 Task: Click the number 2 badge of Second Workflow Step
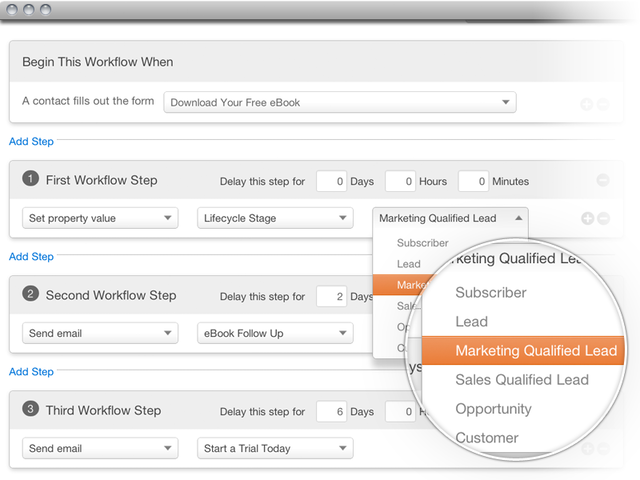tap(30, 295)
